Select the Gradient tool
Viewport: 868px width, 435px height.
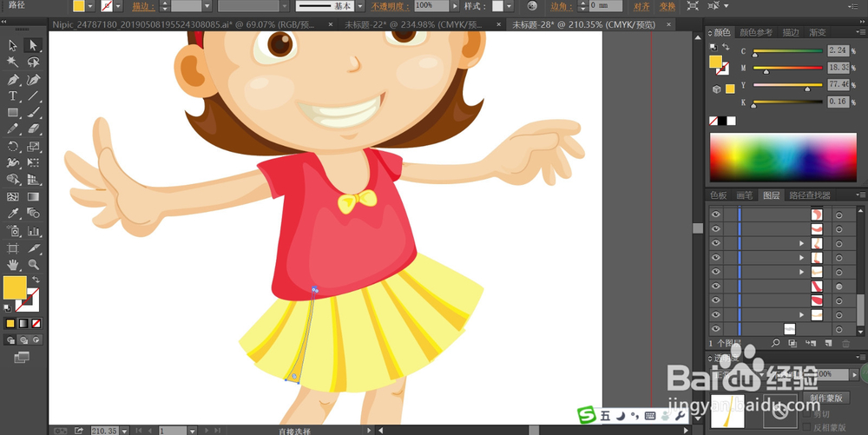point(33,196)
